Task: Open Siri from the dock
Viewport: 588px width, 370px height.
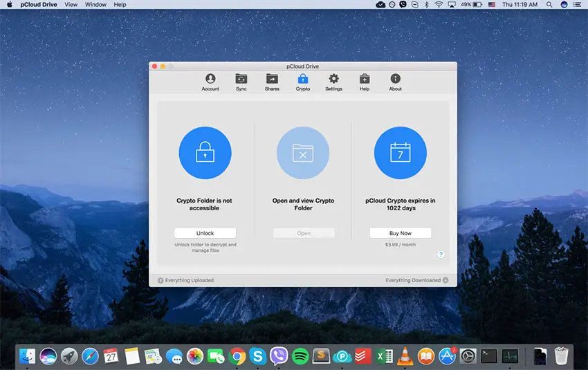Action: [48, 356]
